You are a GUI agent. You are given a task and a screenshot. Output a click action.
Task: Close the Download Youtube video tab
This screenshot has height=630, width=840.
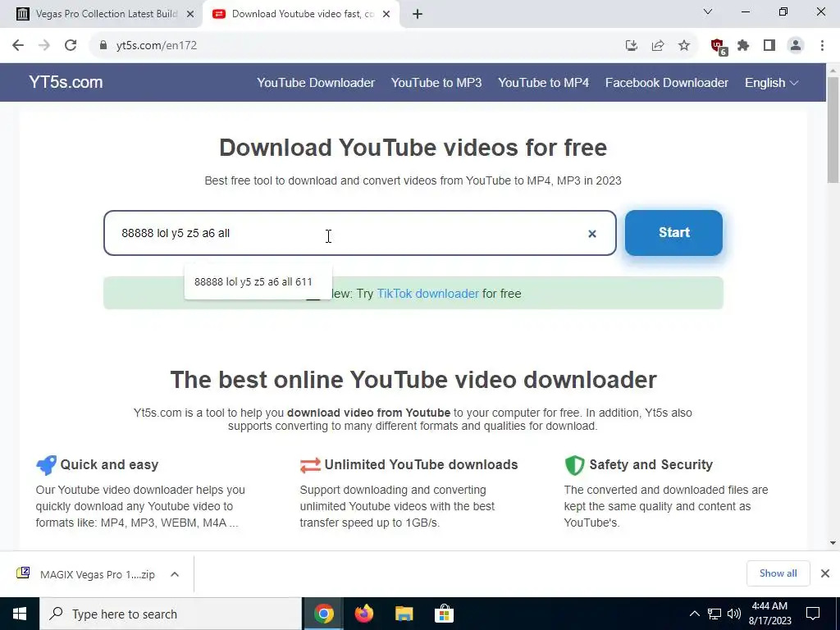(386, 15)
